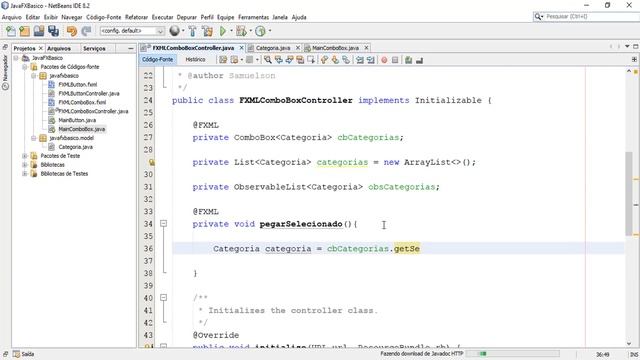Open the Profile Project dropdown arrow
The width and height of the screenshot is (640, 360).
tap(270, 31)
